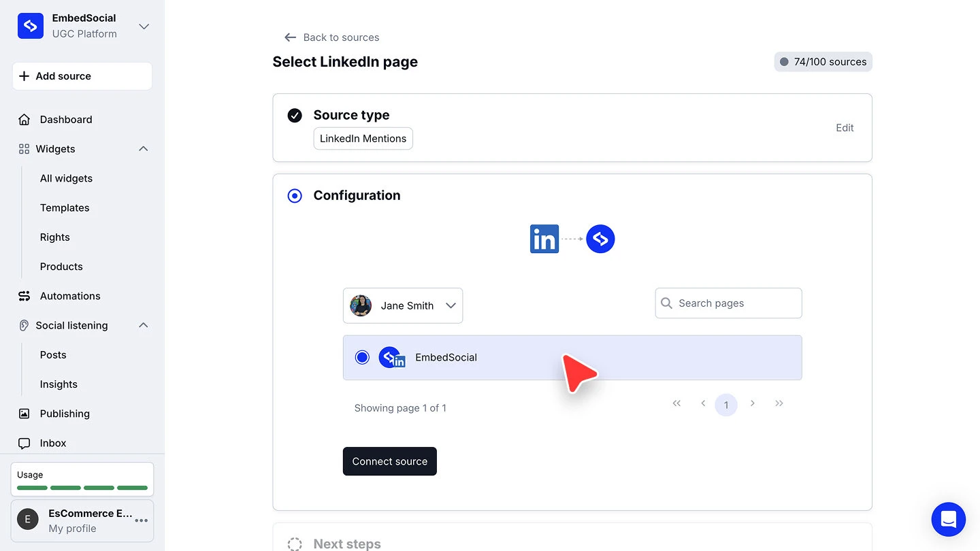Go to previous page of results
980x551 pixels.
pyautogui.click(x=703, y=403)
